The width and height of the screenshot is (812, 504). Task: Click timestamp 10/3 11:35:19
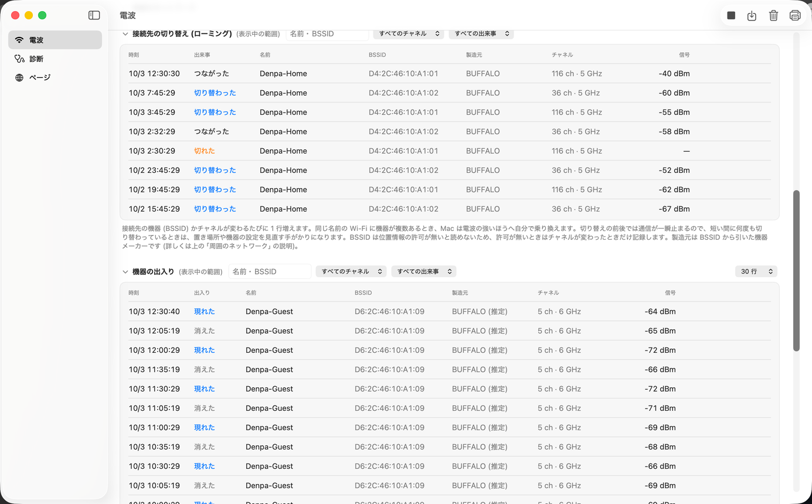tap(154, 369)
